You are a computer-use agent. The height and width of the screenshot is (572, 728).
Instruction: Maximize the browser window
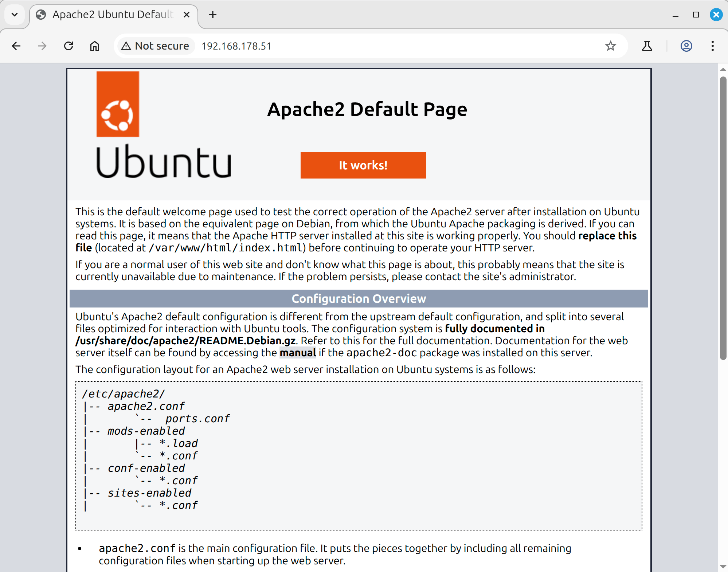point(696,15)
